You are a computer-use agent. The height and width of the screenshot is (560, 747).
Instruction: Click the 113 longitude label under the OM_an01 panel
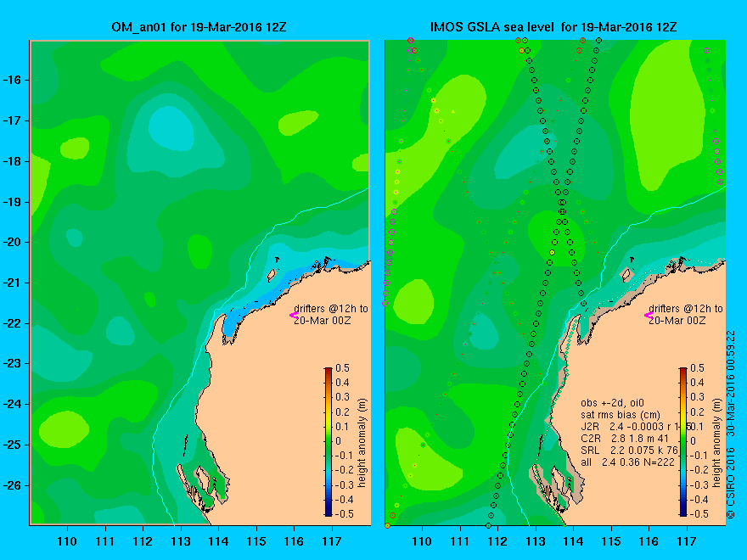pyautogui.click(x=181, y=541)
